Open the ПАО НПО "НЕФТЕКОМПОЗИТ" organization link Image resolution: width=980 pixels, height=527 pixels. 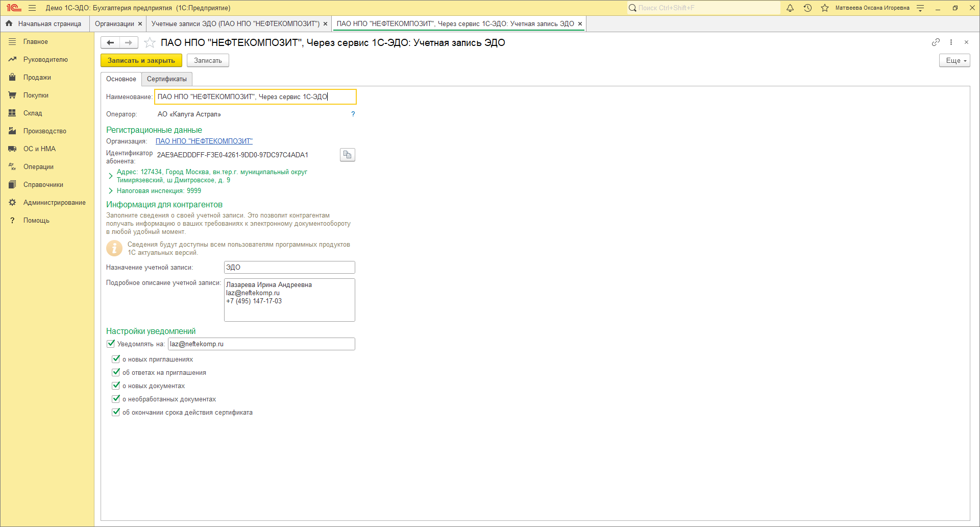coord(204,141)
